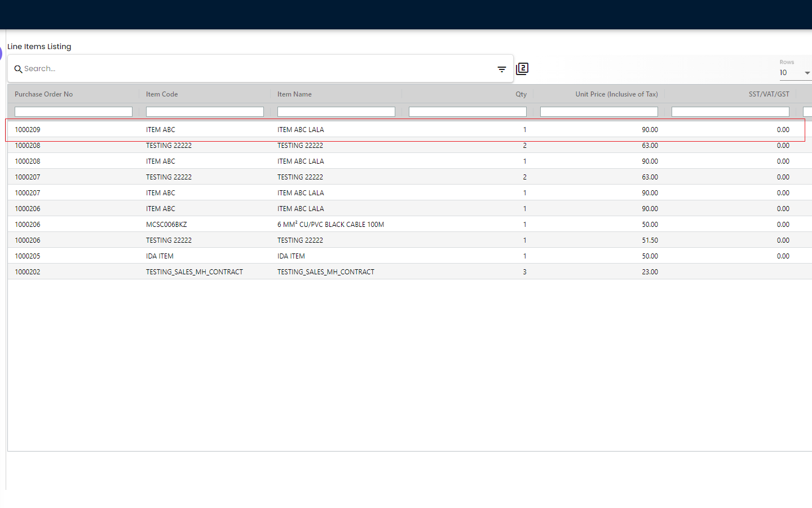Click tax value 0.00 in the 1000205 row
The width and height of the screenshot is (812, 508).
(783, 256)
